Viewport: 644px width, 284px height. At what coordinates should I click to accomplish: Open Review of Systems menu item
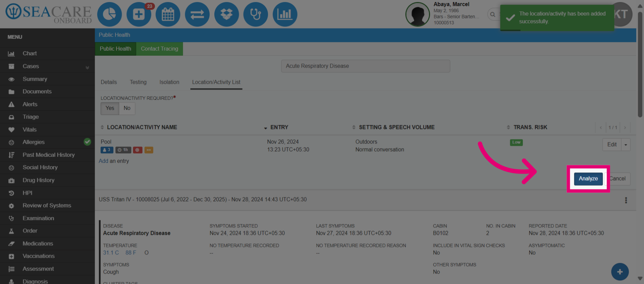(x=47, y=205)
